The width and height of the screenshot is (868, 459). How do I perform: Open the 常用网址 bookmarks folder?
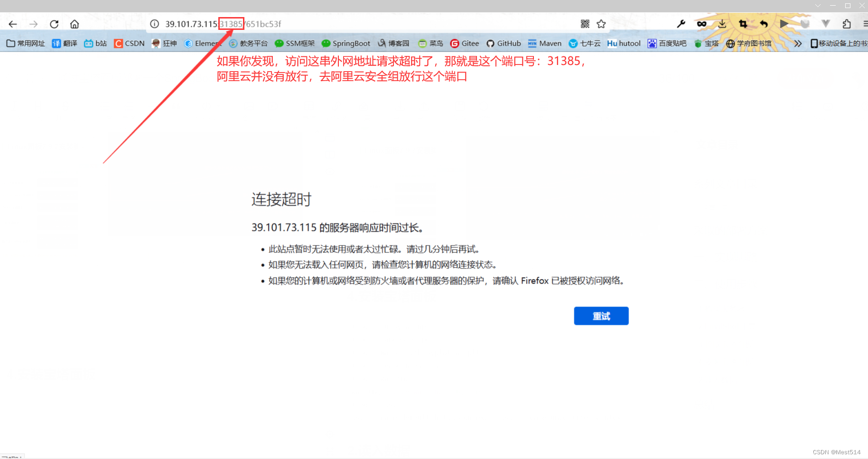tap(25, 43)
